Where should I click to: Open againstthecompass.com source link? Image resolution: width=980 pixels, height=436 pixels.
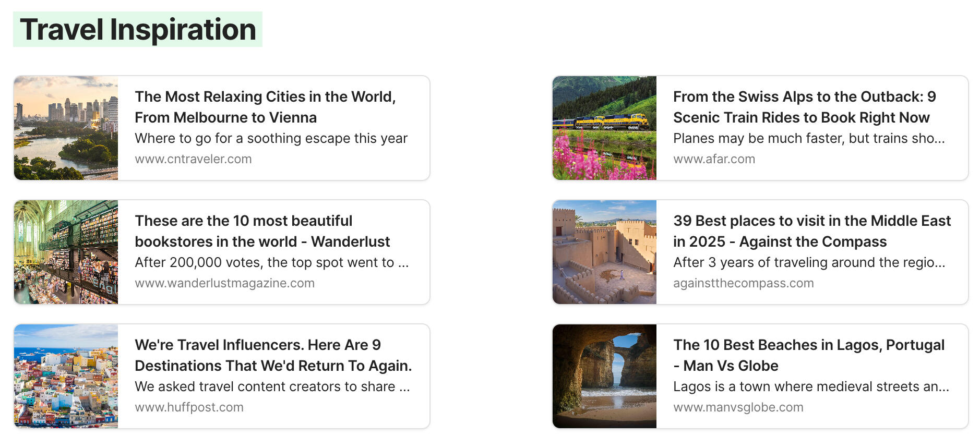743,283
